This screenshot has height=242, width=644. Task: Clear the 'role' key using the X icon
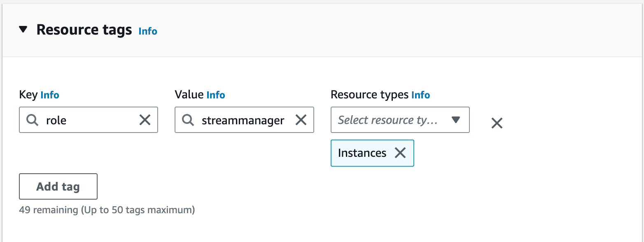click(x=145, y=120)
